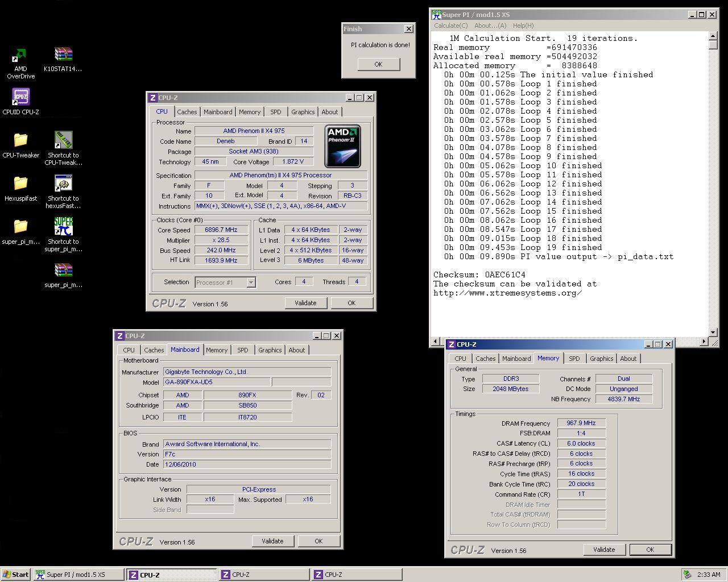
Task: Click OK in the Memory window
Action: 650,550
